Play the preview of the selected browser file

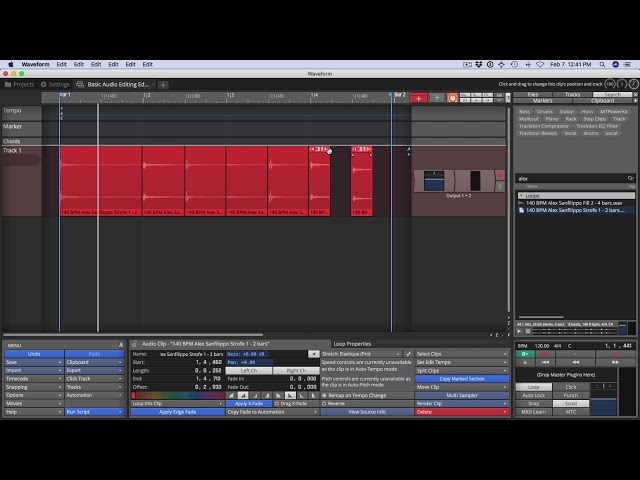point(519,331)
